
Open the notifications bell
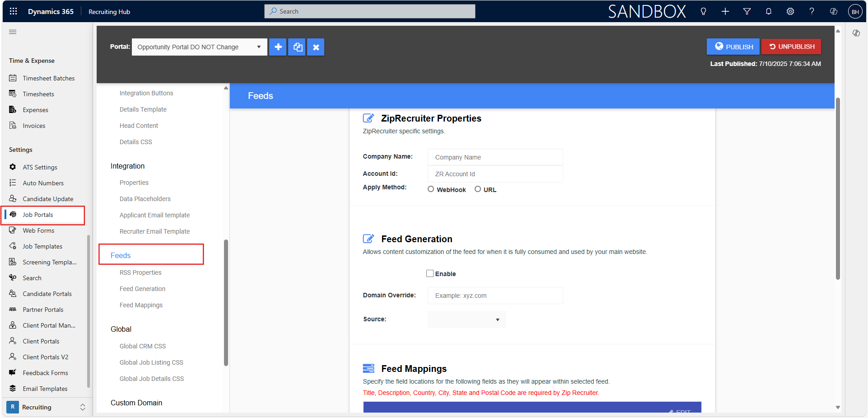pyautogui.click(x=769, y=11)
